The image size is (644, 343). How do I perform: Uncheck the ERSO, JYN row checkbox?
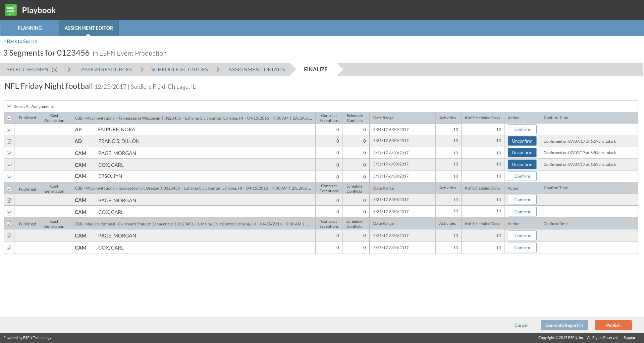point(9,177)
